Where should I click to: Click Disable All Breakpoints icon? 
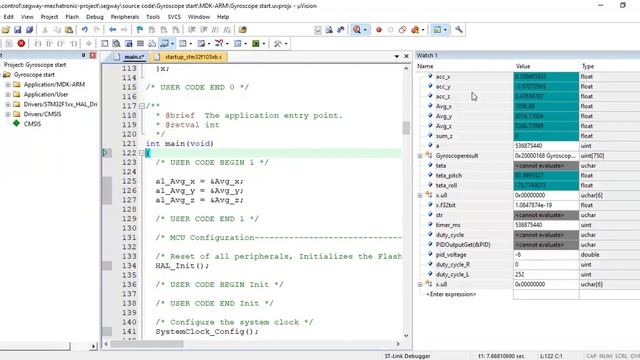402,30
